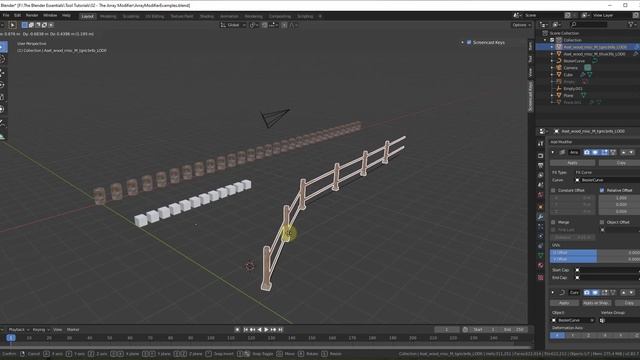
Task: Open the Output properties tab
Action: 540,166
